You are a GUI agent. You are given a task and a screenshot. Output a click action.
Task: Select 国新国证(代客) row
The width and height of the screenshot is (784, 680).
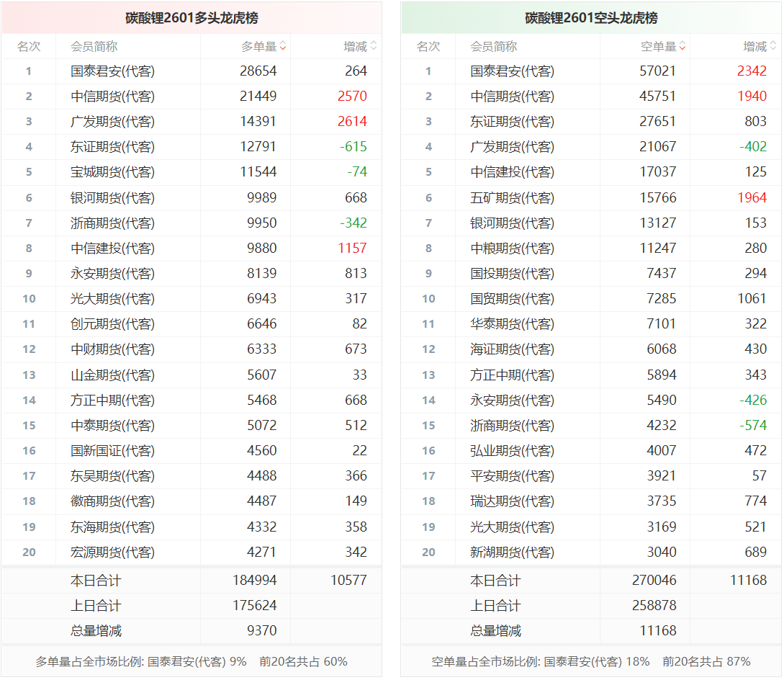point(192,451)
